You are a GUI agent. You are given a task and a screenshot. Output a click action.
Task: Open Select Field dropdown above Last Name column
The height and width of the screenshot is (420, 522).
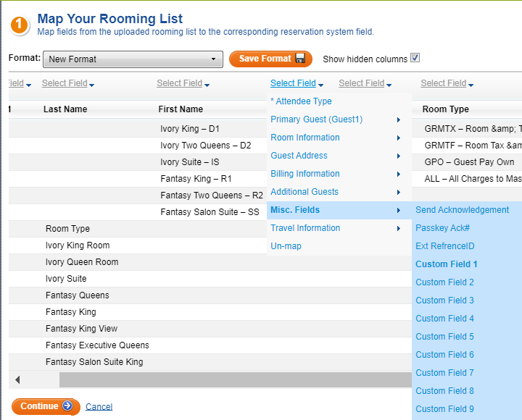[x=68, y=84]
